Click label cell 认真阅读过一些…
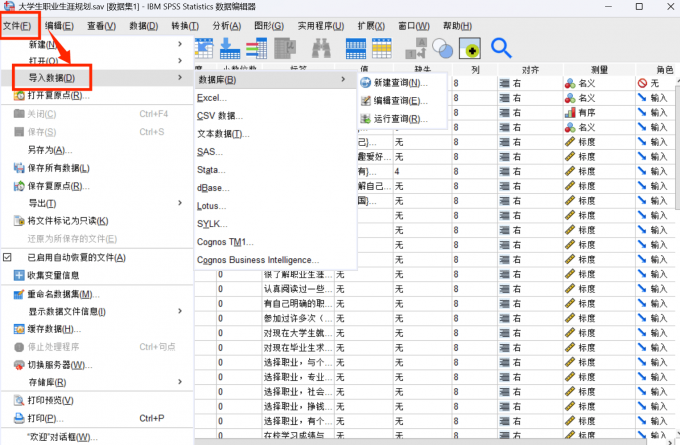This screenshot has width=680, height=445. pyautogui.click(x=299, y=289)
